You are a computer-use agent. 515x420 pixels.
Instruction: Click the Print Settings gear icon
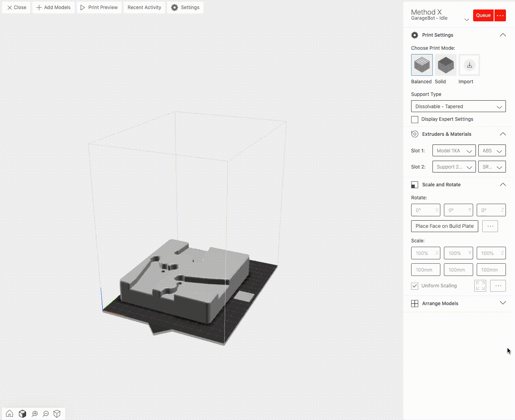tap(415, 35)
